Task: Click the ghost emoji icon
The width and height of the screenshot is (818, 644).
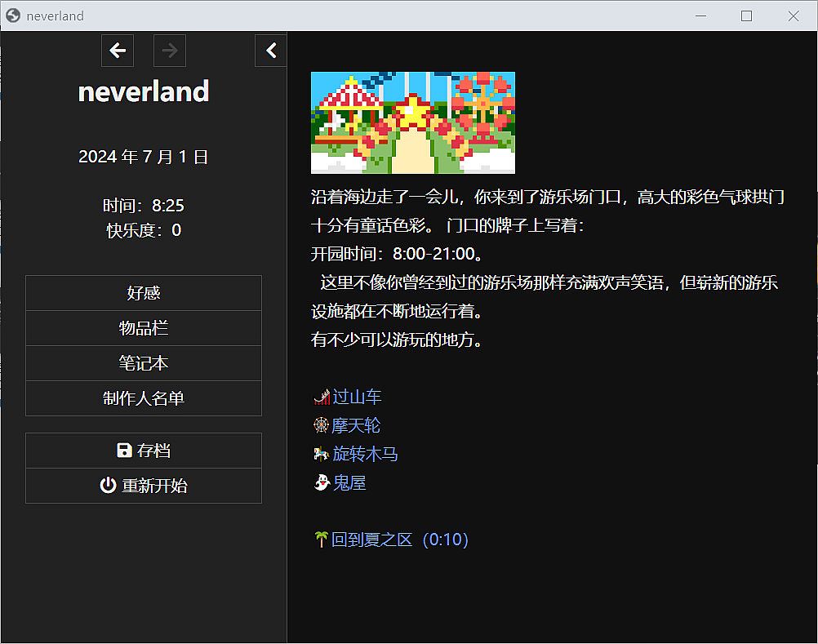Action: [x=322, y=482]
